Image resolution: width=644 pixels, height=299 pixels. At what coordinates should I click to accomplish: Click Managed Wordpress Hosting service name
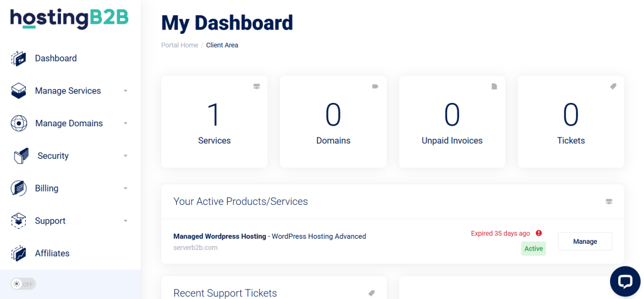point(219,236)
